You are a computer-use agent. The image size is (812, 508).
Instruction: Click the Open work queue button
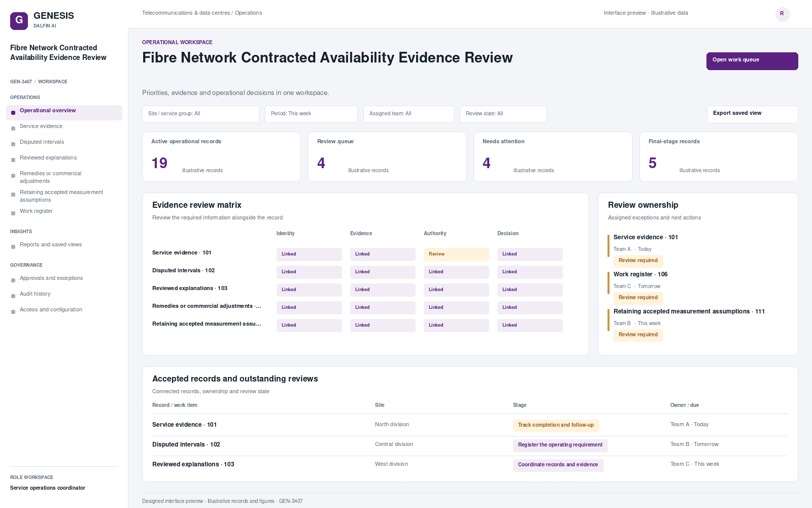click(x=752, y=61)
